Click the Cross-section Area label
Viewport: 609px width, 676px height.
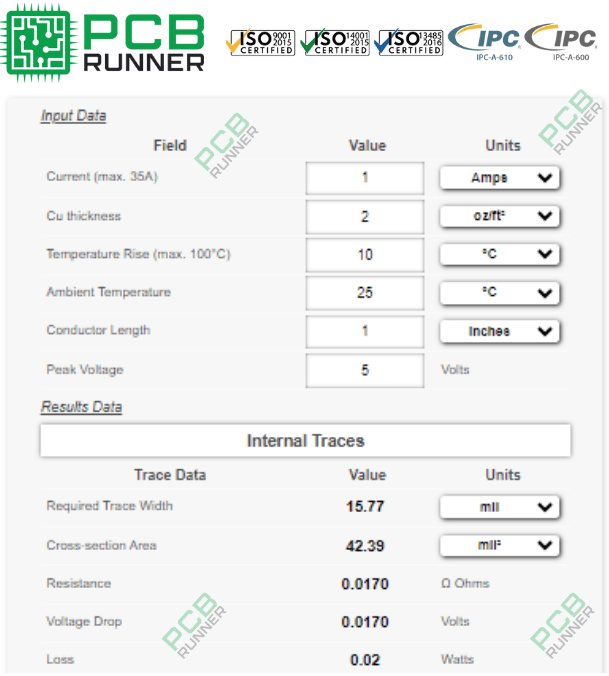click(101, 545)
